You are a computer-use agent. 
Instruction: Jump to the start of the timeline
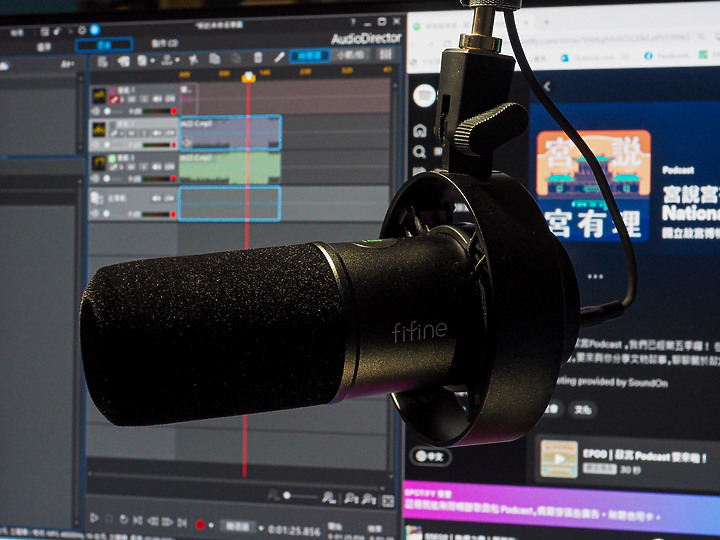137,520
